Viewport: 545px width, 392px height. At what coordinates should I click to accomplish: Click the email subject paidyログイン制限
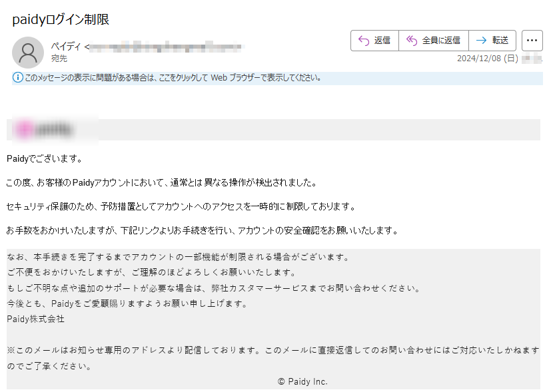click(x=61, y=19)
